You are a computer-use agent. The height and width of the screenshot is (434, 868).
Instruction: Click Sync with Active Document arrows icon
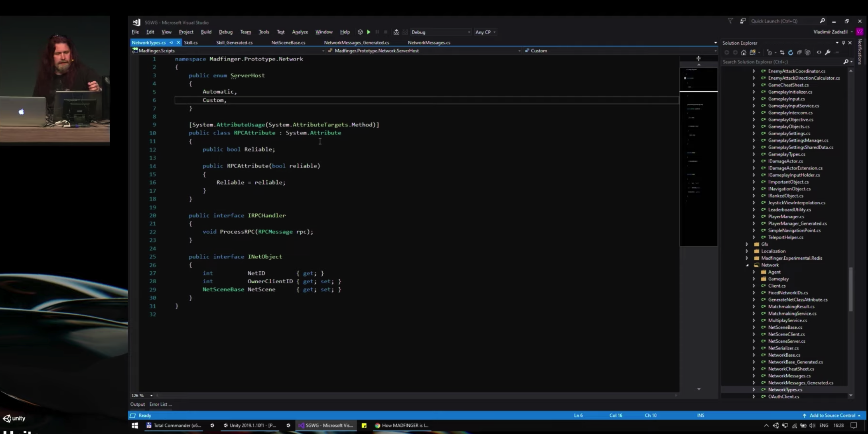(782, 52)
